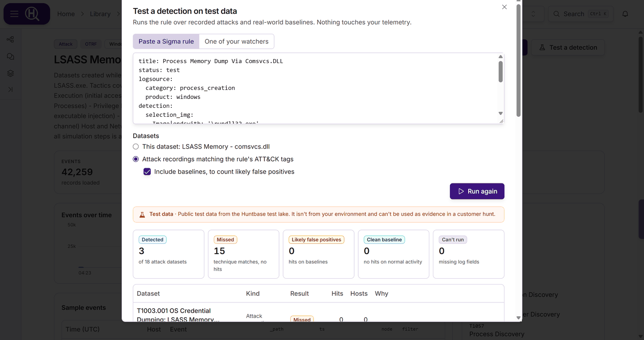Click the flask icon in Test data banner

pyautogui.click(x=142, y=215)
